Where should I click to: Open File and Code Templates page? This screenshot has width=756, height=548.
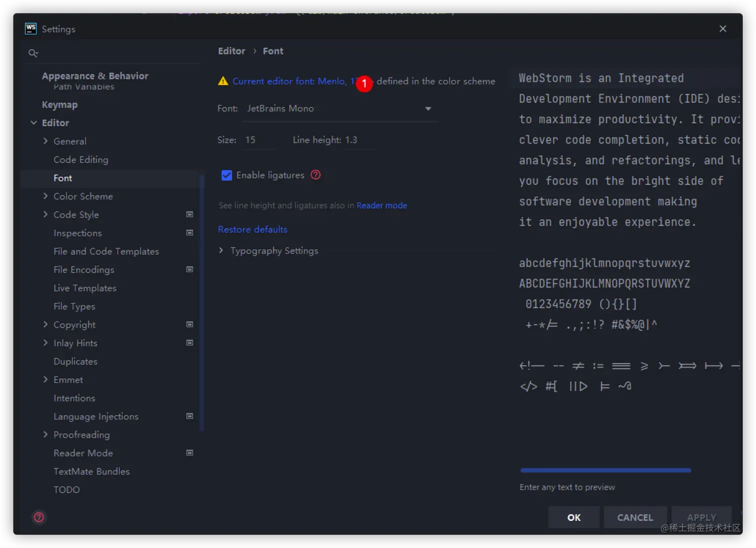pos(106,251)
